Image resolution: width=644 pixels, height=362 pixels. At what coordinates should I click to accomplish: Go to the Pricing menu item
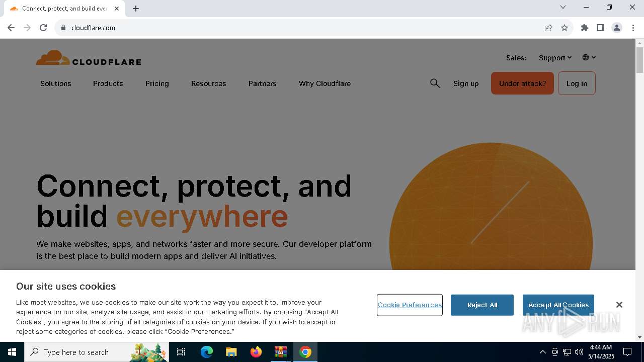point(157,83)
